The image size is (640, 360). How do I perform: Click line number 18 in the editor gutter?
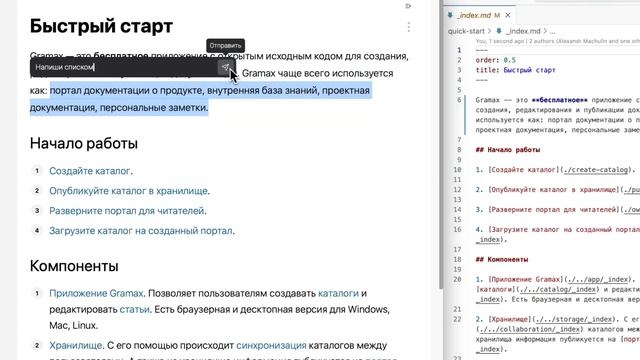[457, 260]
